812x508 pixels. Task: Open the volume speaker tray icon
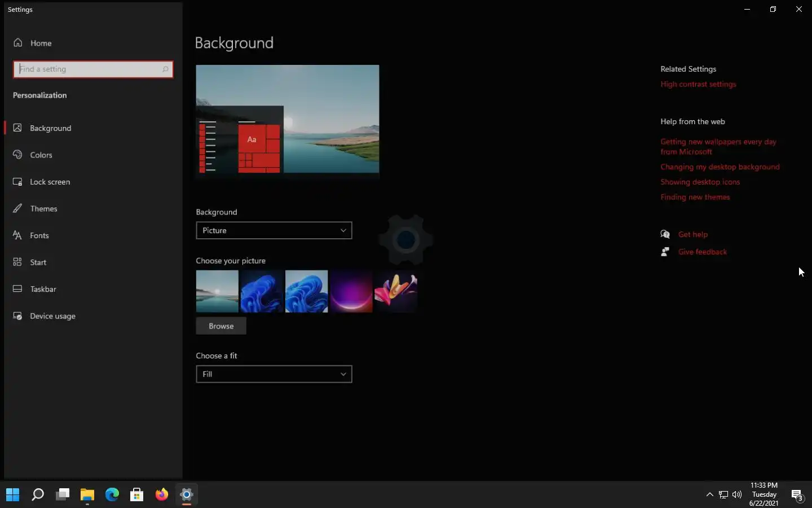[737, 495]
